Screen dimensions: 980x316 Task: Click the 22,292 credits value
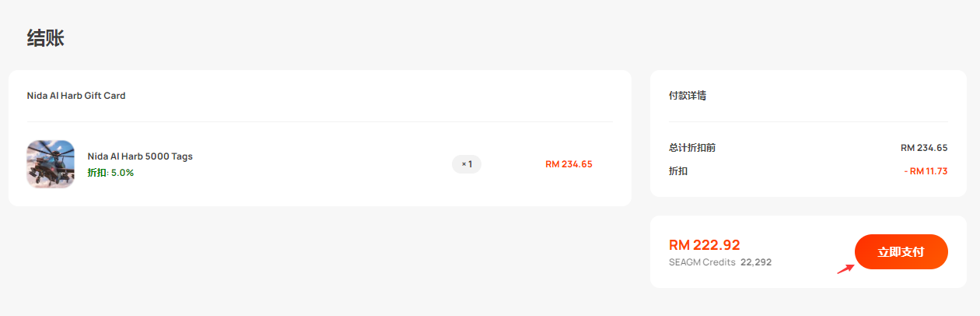pyautogui.click(x=756, y=262)
